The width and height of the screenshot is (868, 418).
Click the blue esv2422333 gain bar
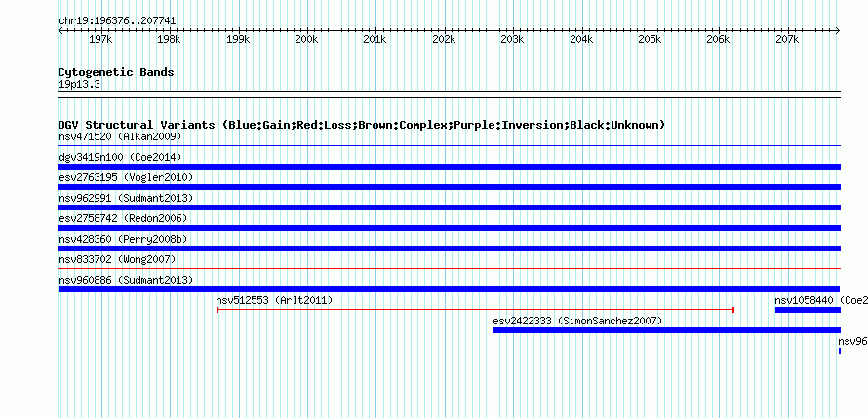pyautogui.click(x=666, y=330)
